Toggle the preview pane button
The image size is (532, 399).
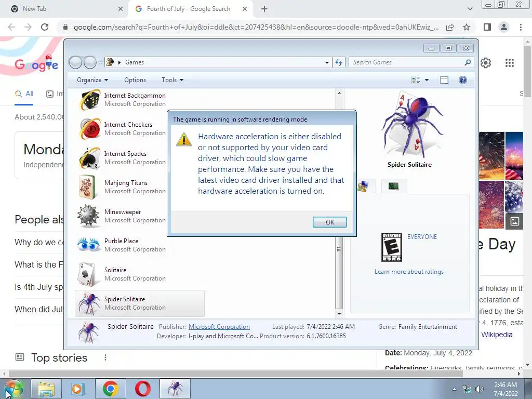click(x=444, y=80)
